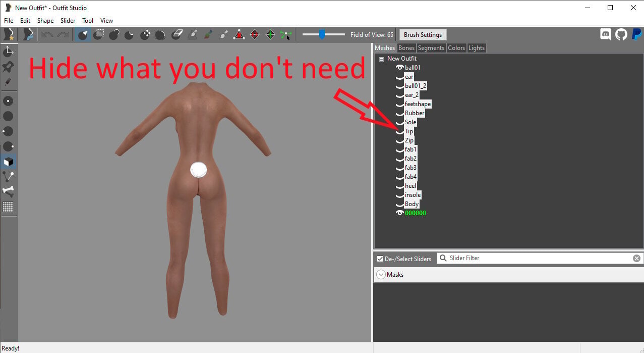
Task: Open the Tool menu
Action: coord(88,21)
